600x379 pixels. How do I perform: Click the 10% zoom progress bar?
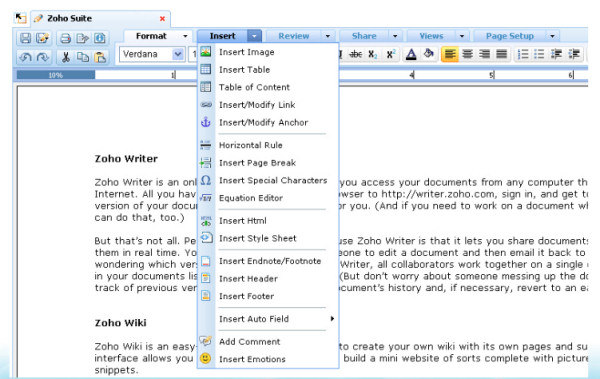(x=56, y=75)
